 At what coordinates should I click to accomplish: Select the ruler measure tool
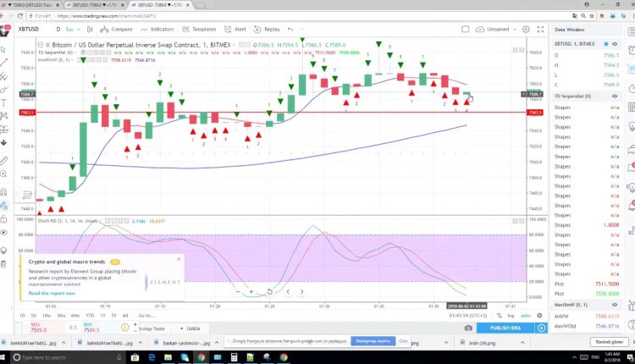(x=3, y=161)
